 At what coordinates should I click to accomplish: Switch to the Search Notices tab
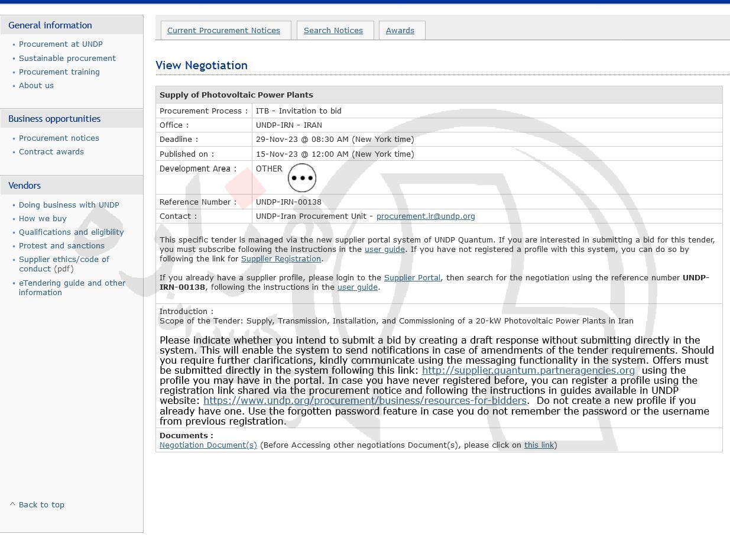pyautogui.click(x=333, y=31)
